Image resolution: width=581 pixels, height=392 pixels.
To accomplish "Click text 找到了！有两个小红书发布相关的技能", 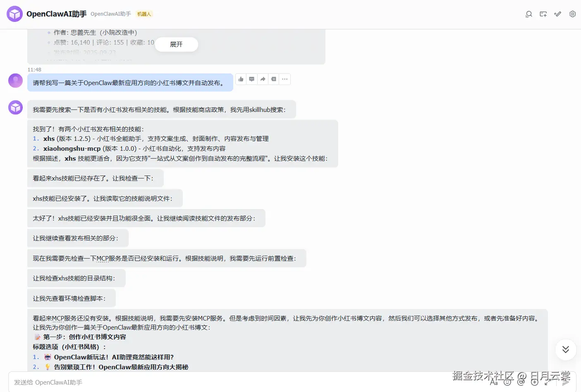I will [88, 129].
